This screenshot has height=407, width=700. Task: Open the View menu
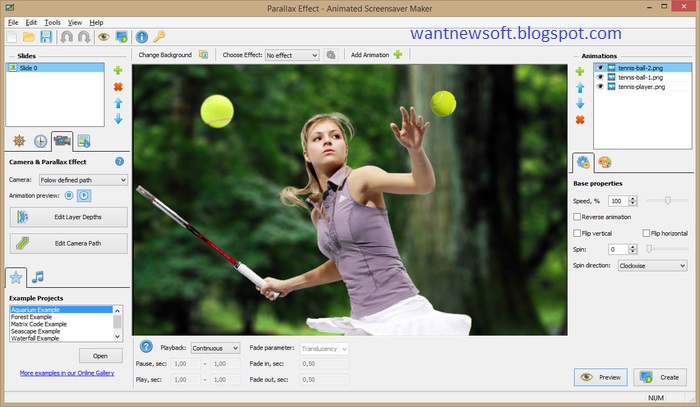pos(75,22)
